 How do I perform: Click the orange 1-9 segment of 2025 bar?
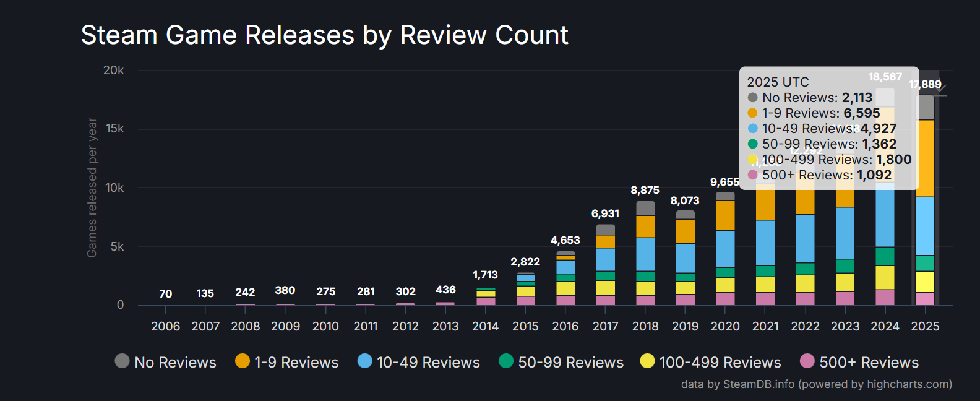tap(925, 158)
